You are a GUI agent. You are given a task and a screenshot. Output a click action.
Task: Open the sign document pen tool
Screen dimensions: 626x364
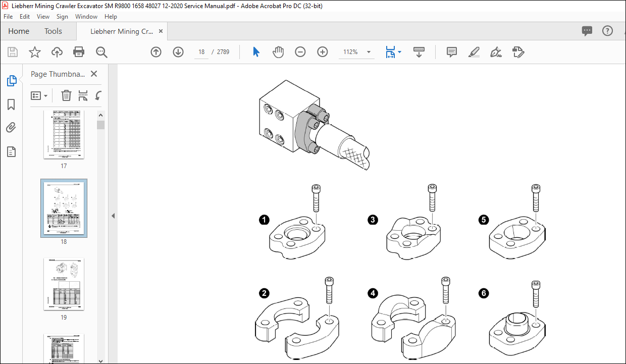(x=496, y=52)
